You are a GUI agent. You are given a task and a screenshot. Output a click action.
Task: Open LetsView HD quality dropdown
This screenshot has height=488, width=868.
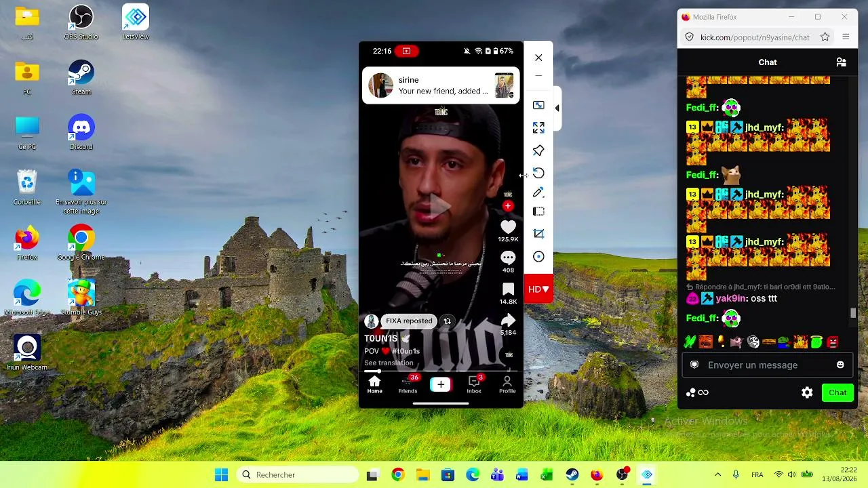(x=538, y=289)
